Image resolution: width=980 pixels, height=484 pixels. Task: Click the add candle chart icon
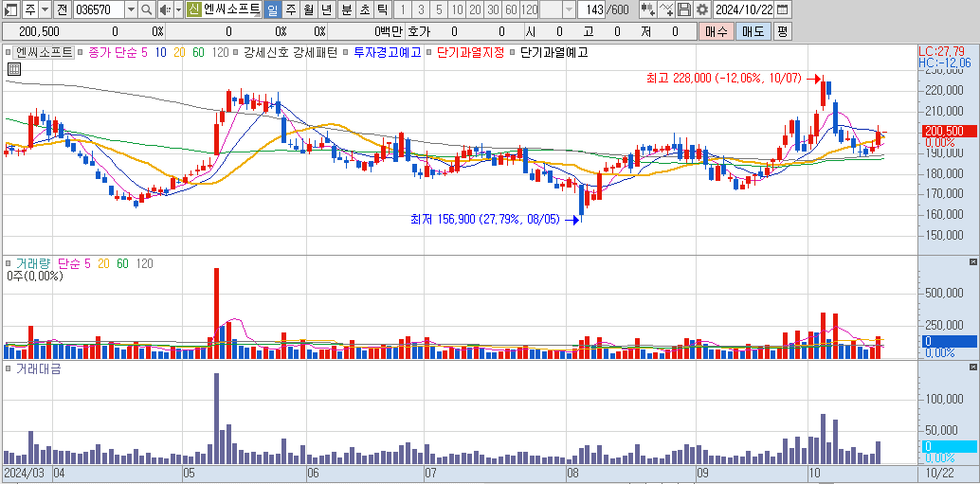(647, 9)
